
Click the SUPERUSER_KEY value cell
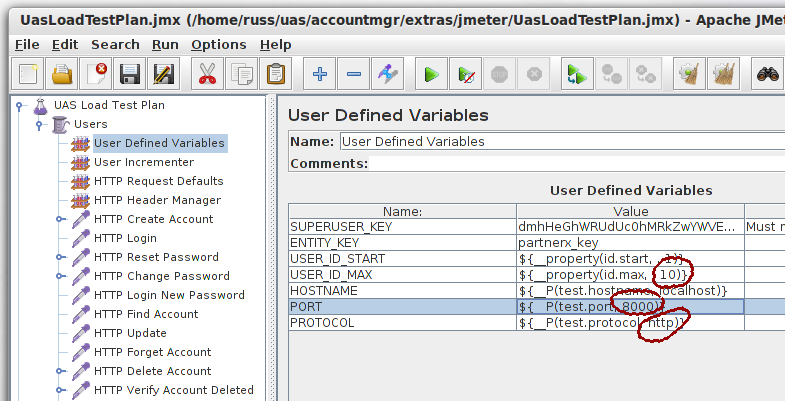pyautogui.click(x=630, y=227)
